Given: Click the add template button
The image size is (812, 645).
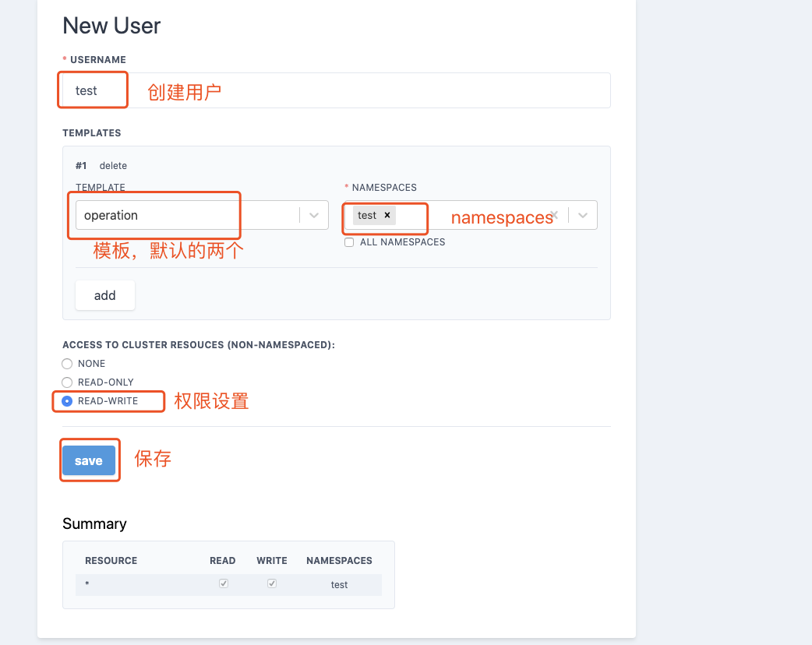Looking at the screenshot, I should pos(105,295).
